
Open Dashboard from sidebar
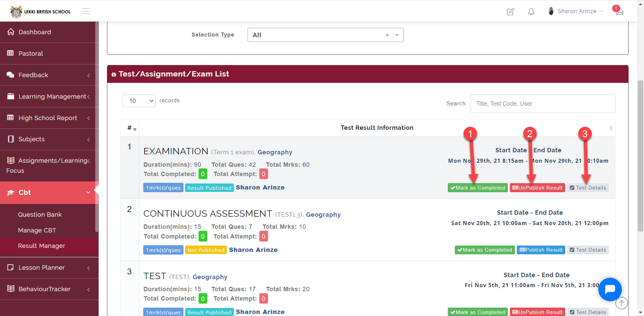coord(49,32)
